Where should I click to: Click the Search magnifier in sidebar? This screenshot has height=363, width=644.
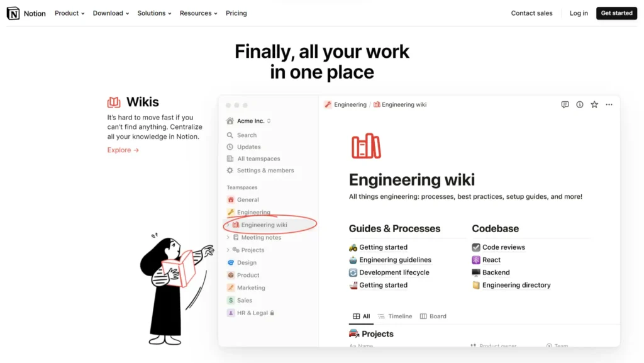click(230, 135)
